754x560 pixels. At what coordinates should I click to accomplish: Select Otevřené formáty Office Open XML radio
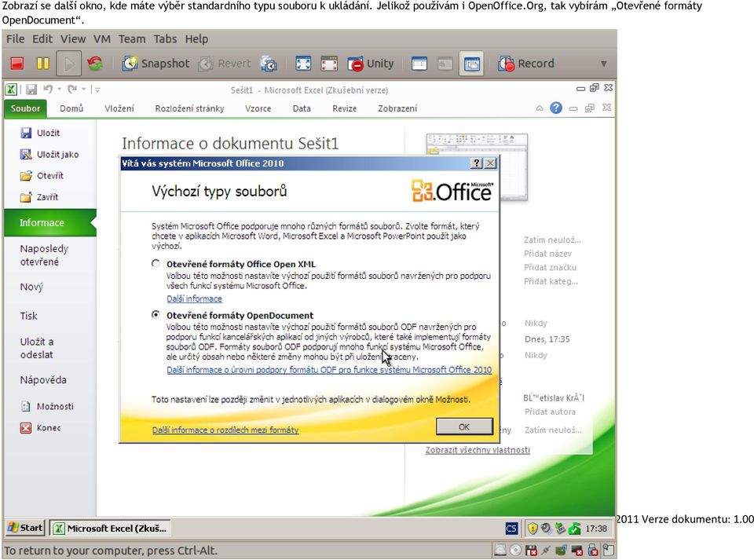click(x=156, y=263)
